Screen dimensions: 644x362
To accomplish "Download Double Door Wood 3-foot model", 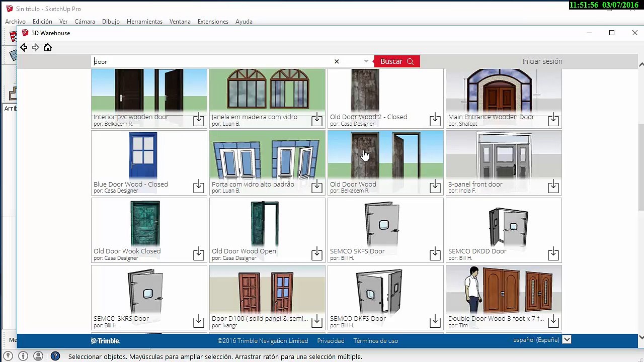I will (553, 321).
